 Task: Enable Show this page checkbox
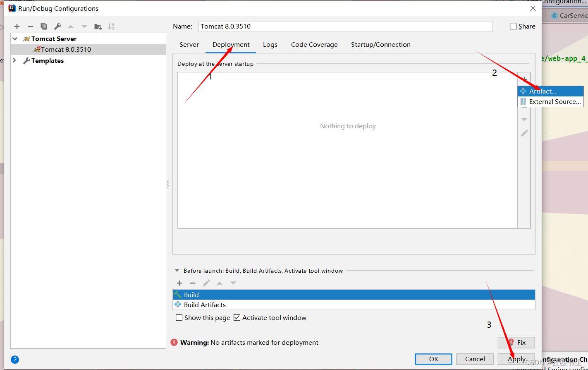click(179, 318)
